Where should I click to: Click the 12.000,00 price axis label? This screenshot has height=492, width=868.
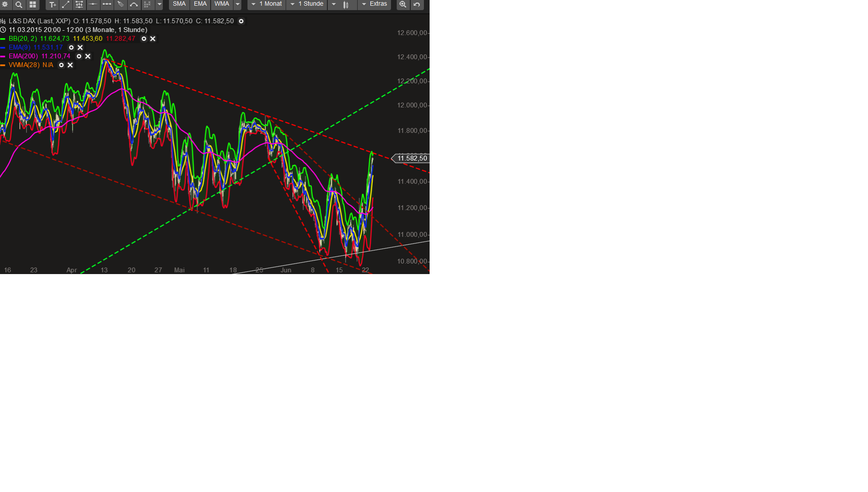pyautogui.click(x=412, y=105)
